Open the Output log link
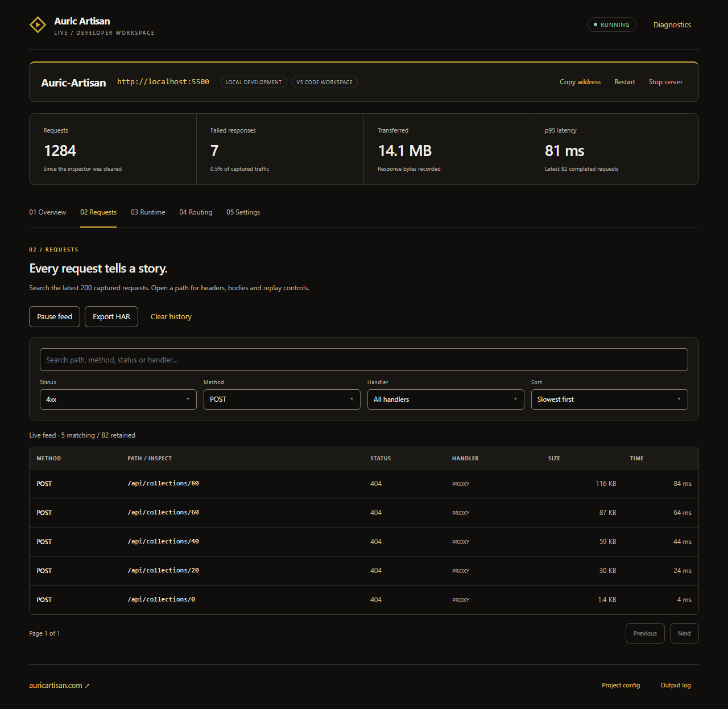Image resolution: width=728 pixels, height=709 pixels. 676,685
